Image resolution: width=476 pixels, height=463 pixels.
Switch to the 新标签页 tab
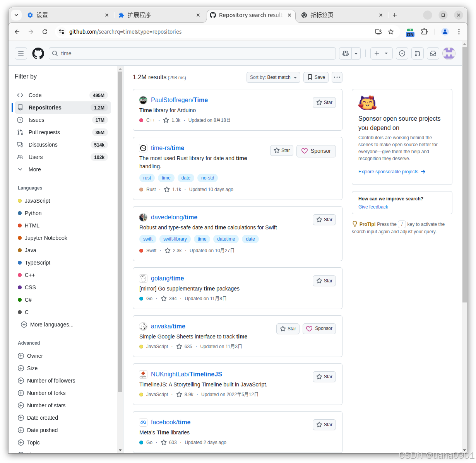click(342, 15)
